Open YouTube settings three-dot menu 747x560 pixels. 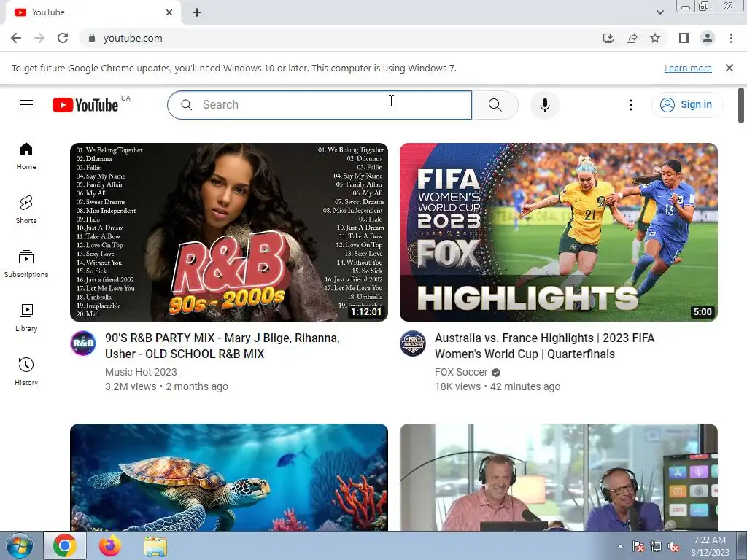(631, 105)
